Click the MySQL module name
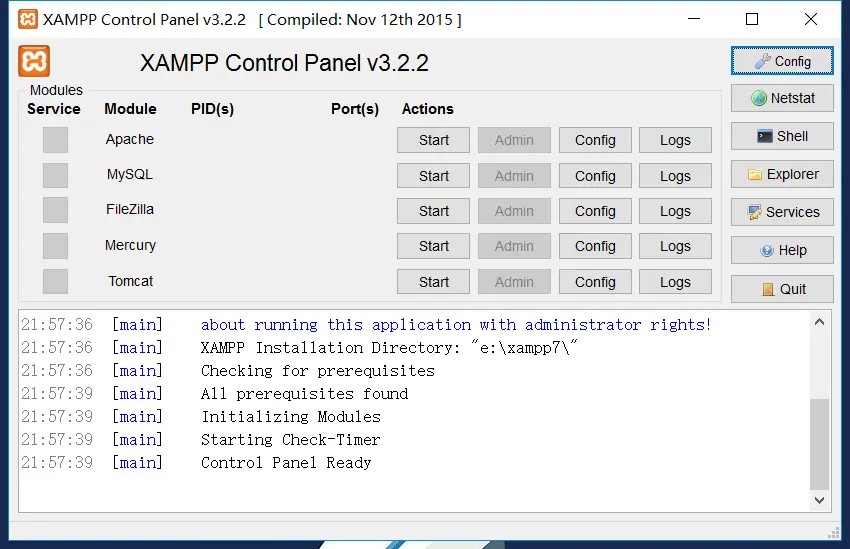Image resolution: width=850 pixels, height=549 pixels. pos(130,175)
